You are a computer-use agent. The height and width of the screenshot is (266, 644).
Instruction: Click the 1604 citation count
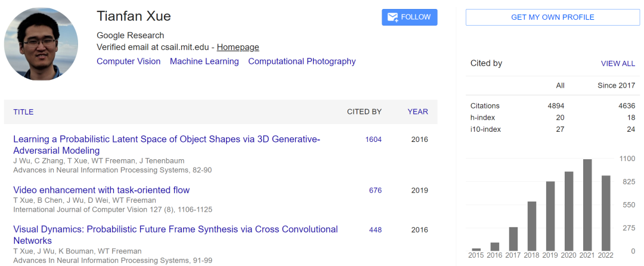[373, 140]
